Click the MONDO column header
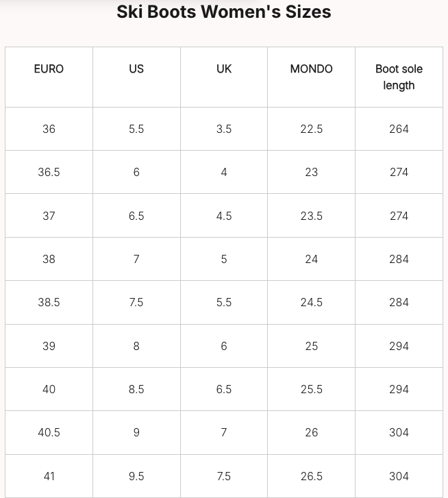Viewport: 448px width, 498px height. click(312, 69)
